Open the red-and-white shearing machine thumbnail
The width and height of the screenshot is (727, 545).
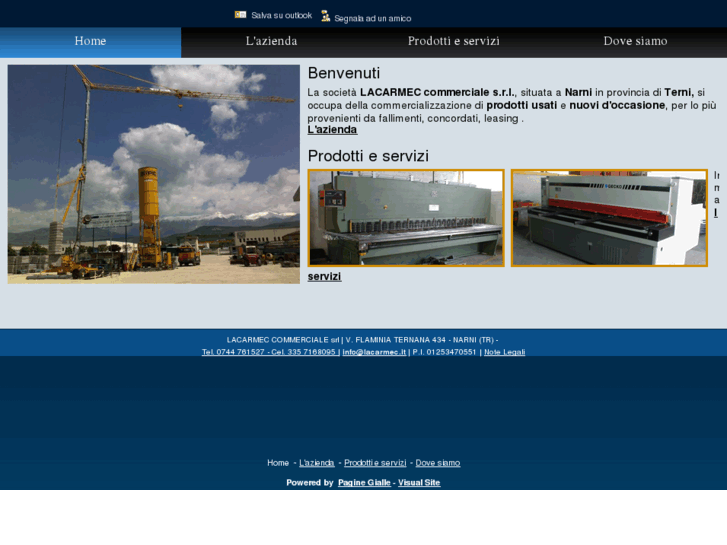click(609, 218)
